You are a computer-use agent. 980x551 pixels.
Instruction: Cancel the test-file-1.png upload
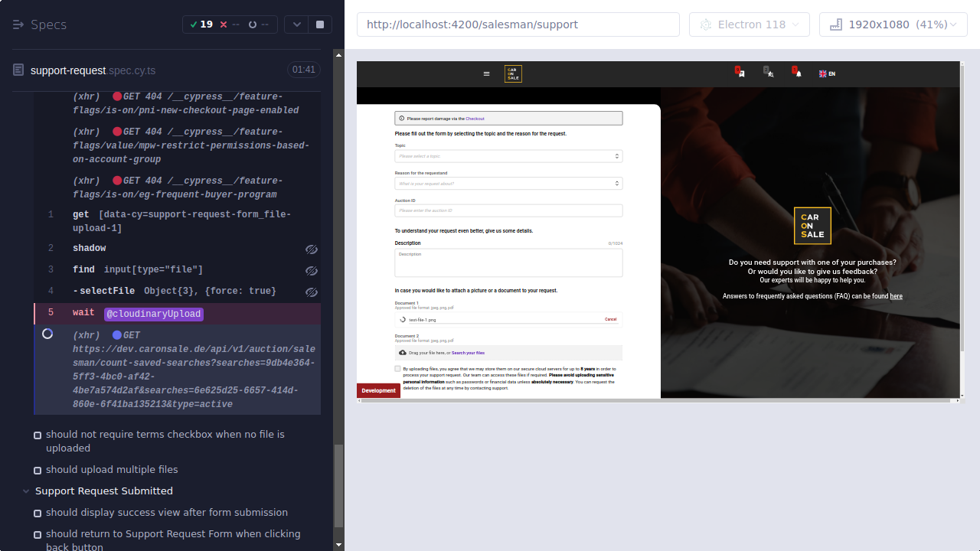610,319
